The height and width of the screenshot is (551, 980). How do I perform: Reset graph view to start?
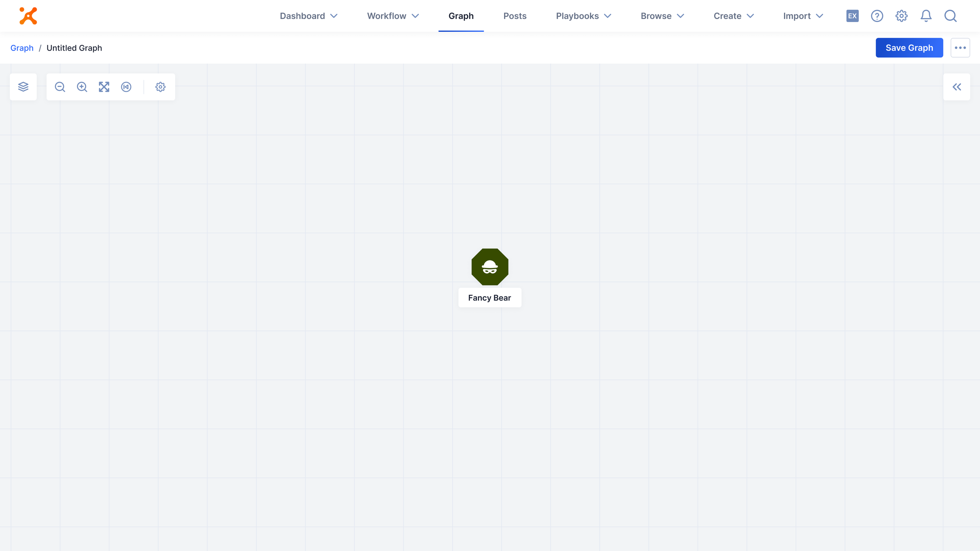(x=126, y=87)
